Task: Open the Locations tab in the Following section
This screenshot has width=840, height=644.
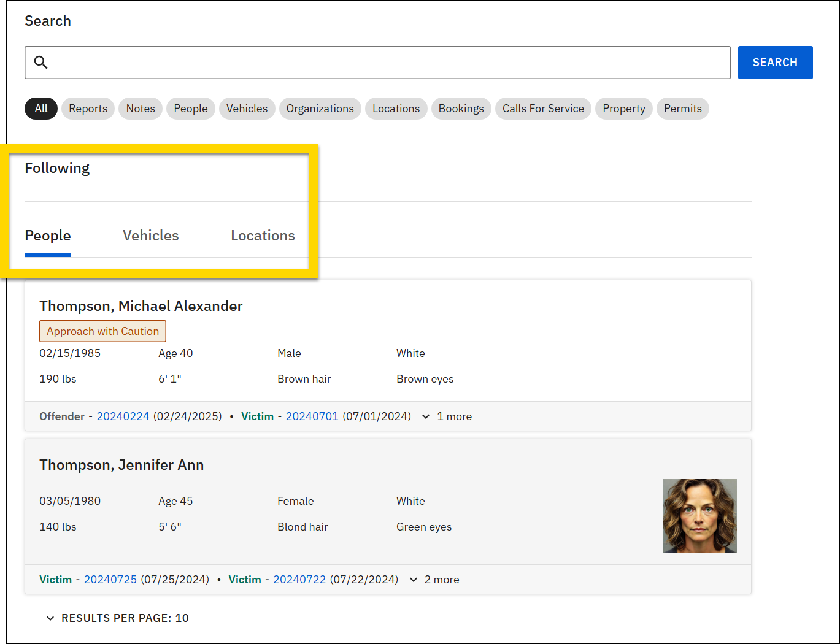Action: coord(263,236)
